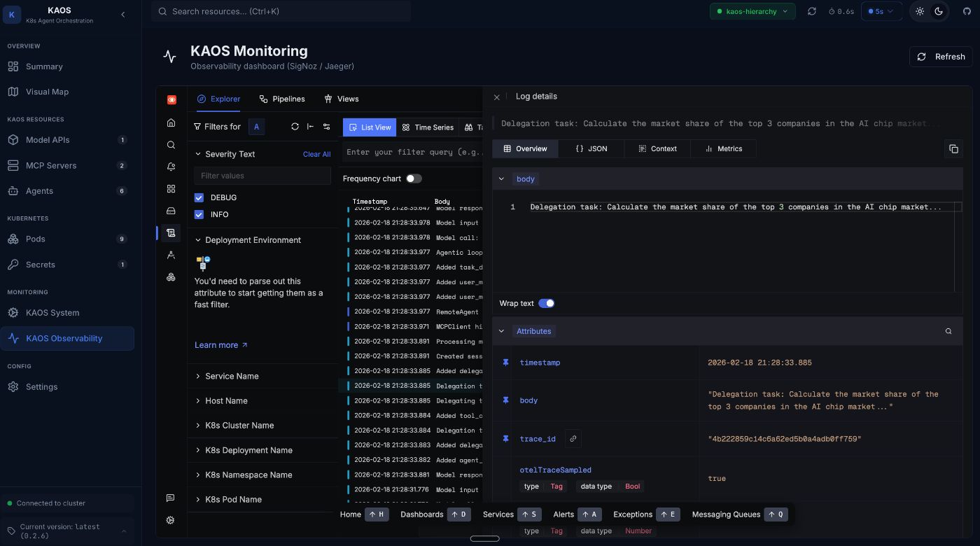Viewport: 980px width, 546px height.
Task: Enable the Frequency chart toggle
Action: tap(414, 178)
